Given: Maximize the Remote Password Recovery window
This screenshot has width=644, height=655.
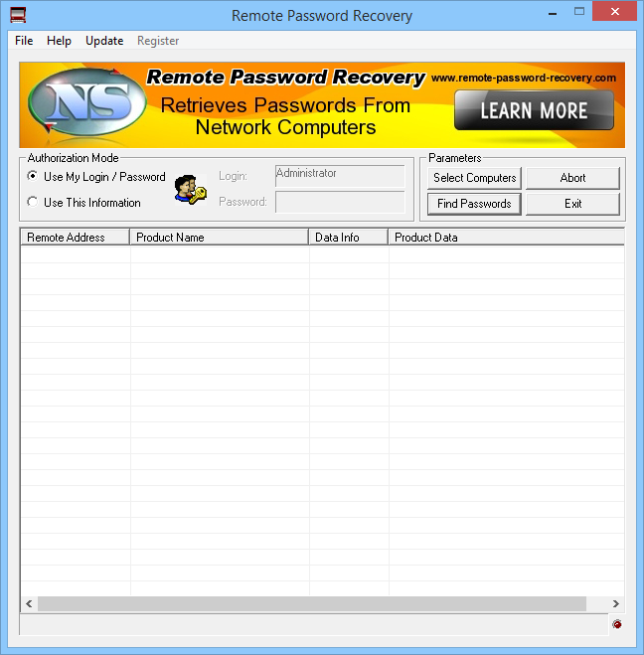Looking at the screenshot, I should (x=579, y=12).
